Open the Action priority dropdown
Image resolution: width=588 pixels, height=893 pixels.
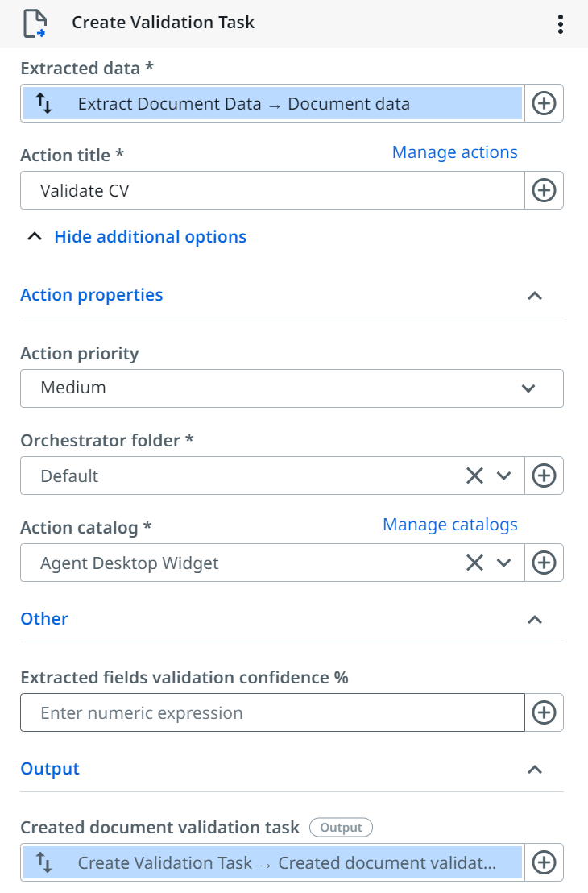pos(292,388)
